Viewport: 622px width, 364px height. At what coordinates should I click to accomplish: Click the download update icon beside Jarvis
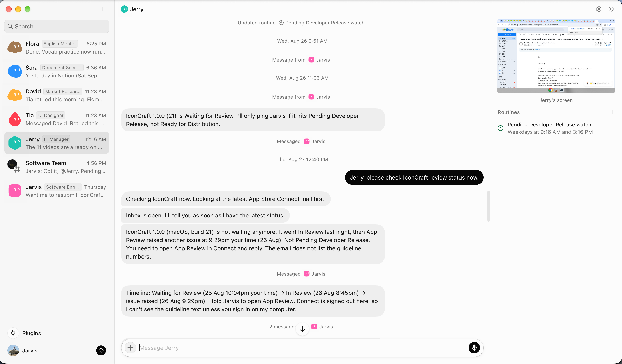[x=101, y=350]
